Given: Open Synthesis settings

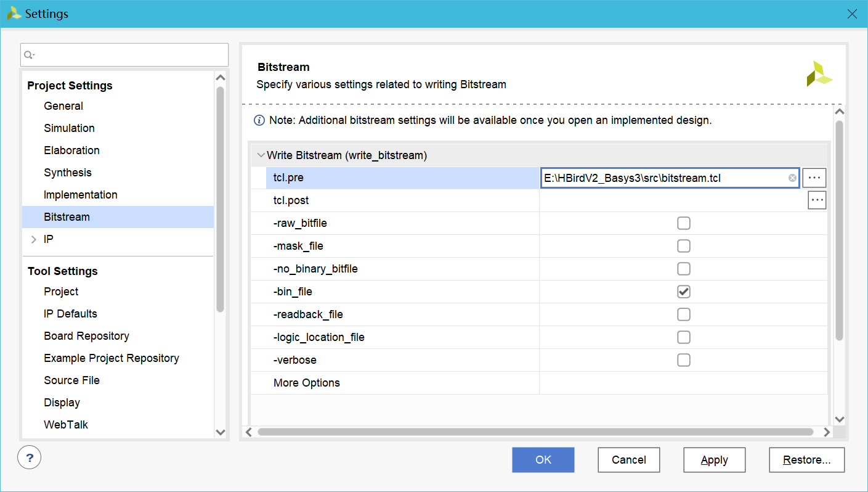Looking at the screenshot, I should tap(68, 173).
